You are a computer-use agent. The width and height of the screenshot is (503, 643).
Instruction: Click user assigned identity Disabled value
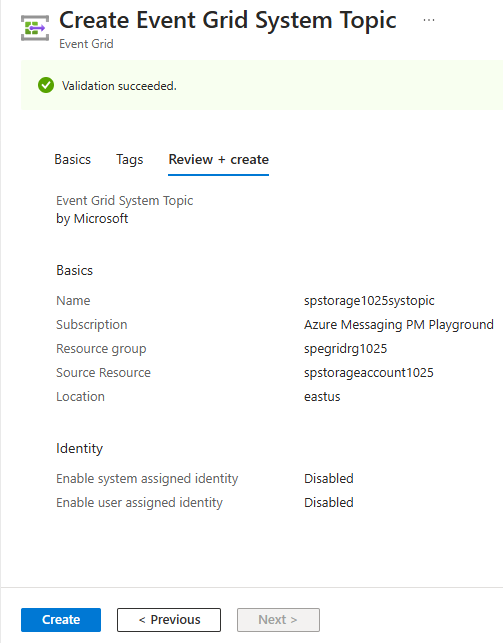pyautogui.click(x=328, y=503)
